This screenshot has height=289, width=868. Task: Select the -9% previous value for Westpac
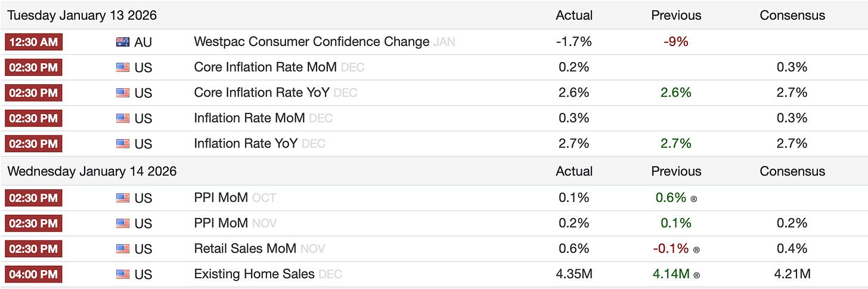point(676,42)
